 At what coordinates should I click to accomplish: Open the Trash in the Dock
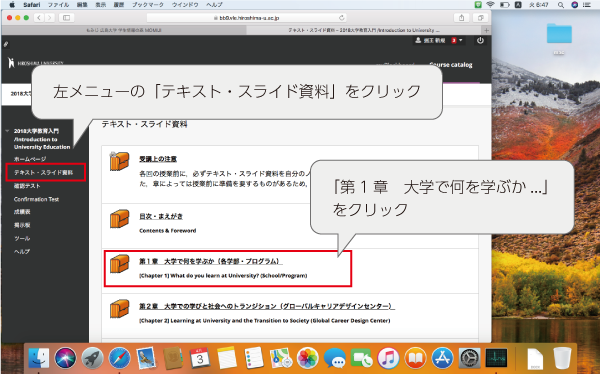(x=562, y=358)
